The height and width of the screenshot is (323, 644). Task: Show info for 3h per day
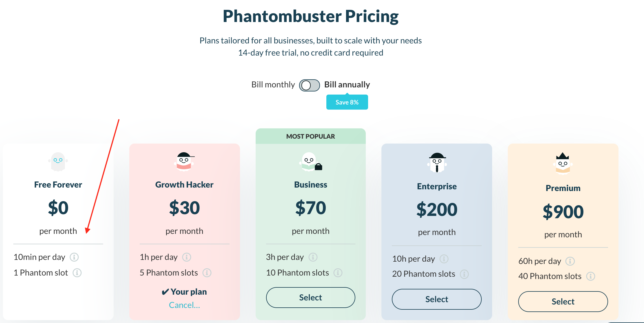point(313,257)
